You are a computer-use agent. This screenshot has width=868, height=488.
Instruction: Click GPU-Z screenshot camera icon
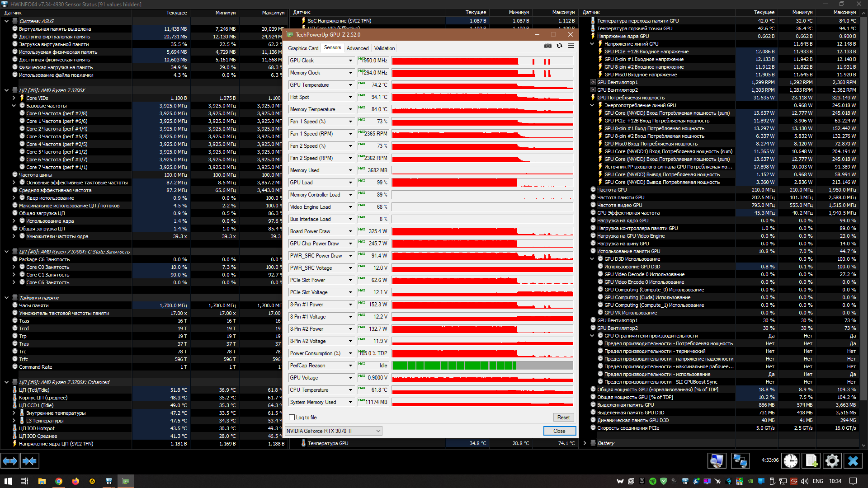click(x=547, y=46)
